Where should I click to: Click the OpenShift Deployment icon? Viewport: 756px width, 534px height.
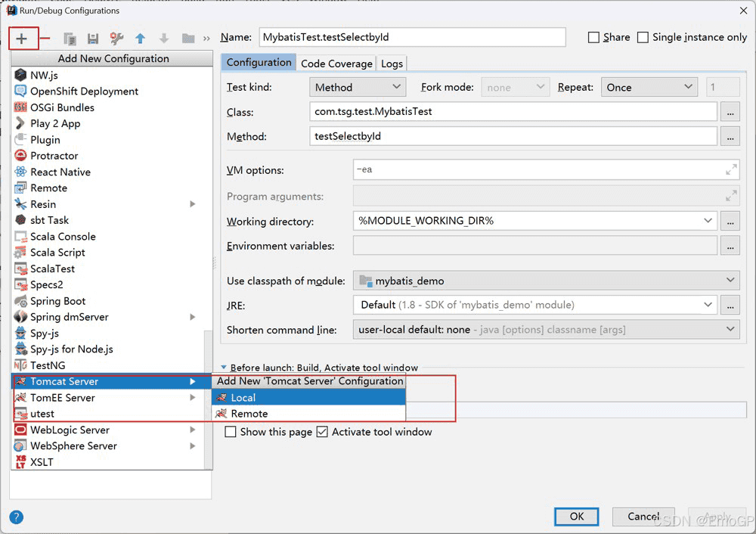pos(20,91)
